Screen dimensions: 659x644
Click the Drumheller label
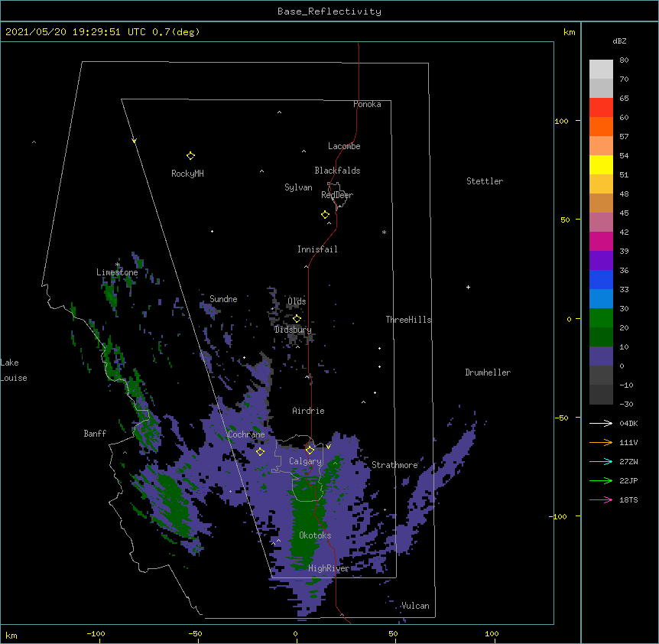point(488,372)
